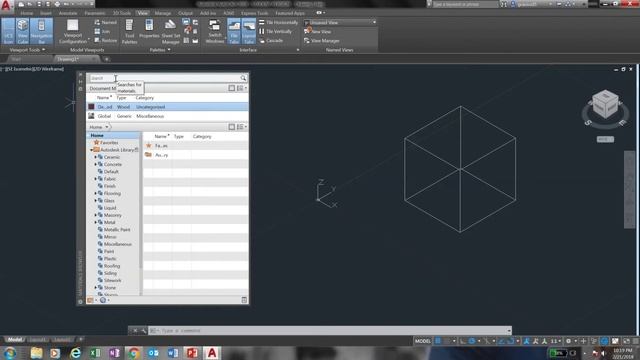Open the Output ribbon tab
Viewport: 640px width, 360px height.
click(x=185, y=13)
